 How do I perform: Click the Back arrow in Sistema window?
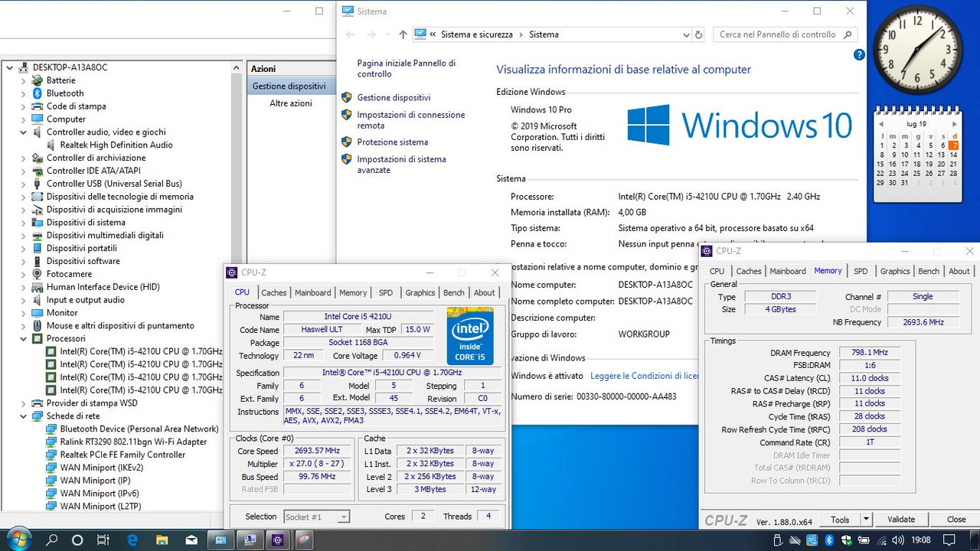tap(351, 34)
